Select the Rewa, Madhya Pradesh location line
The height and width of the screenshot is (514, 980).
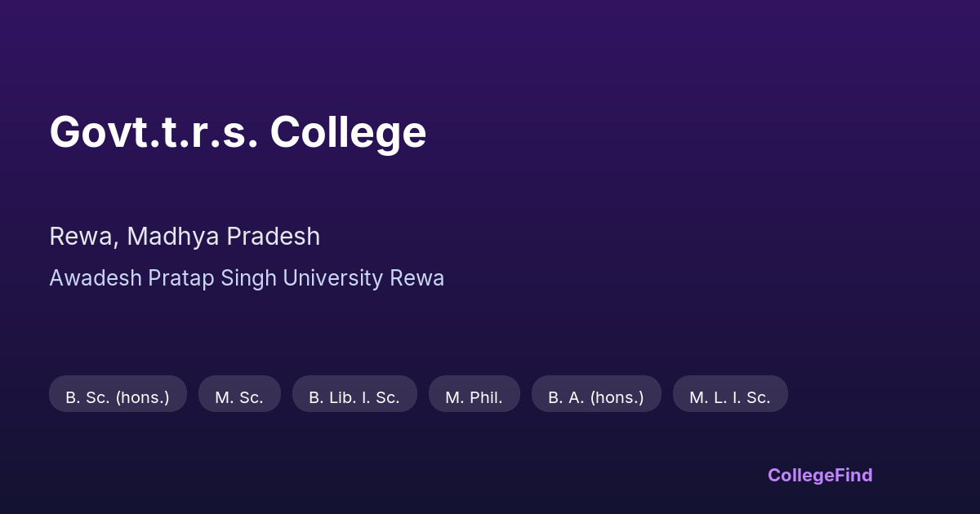point(185,237)
